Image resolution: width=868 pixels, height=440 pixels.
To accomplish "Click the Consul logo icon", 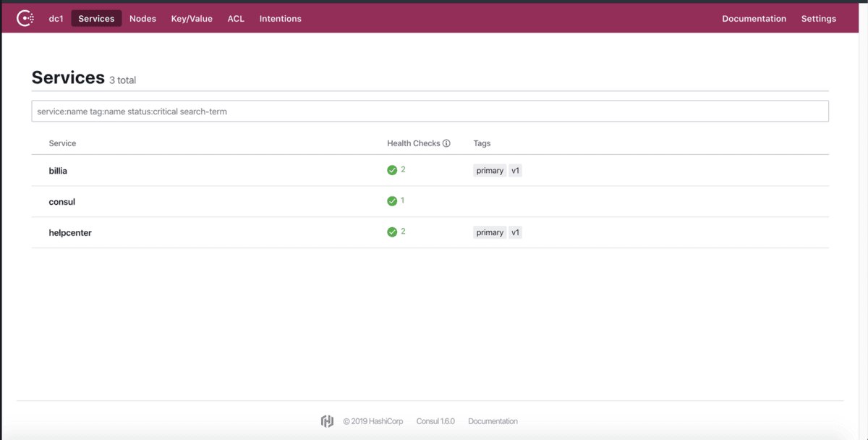I will [25, 19].
